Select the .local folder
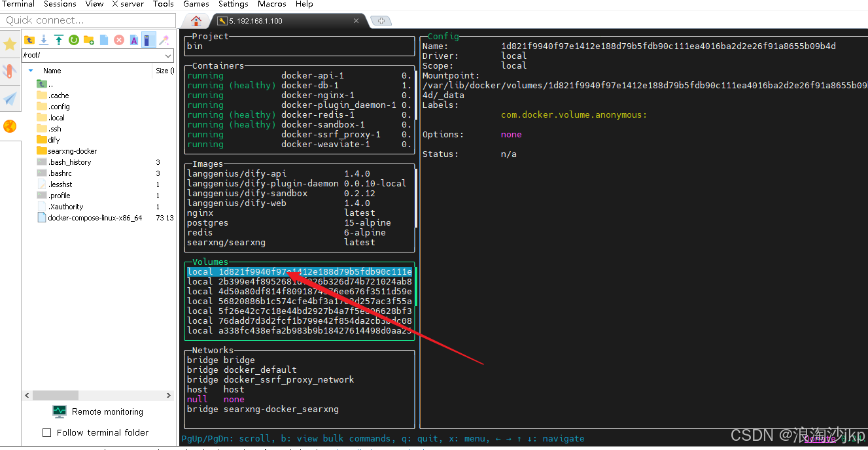This screenshot has width=868, height=450. 51,118
